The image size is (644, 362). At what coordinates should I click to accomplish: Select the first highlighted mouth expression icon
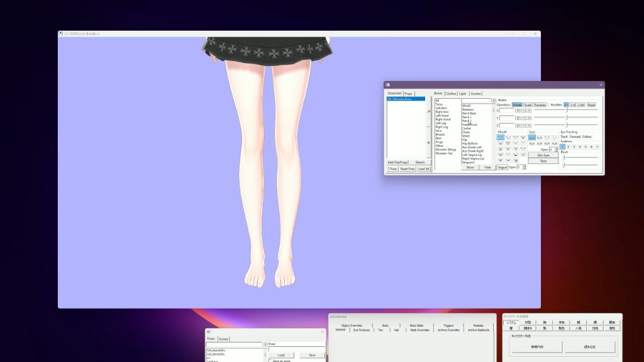pos(501,137)
